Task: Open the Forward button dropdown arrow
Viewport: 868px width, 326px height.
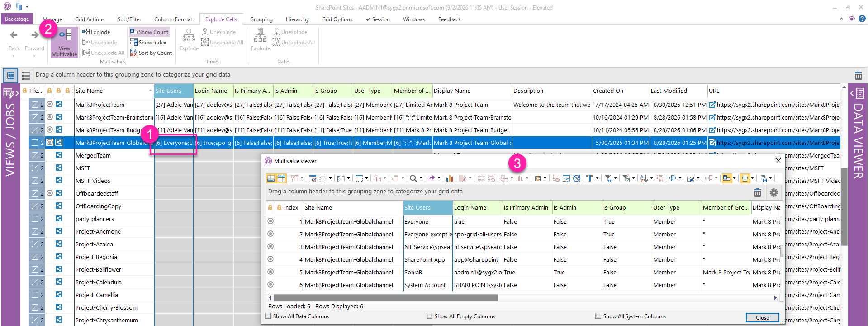Action: coord(34,56)
